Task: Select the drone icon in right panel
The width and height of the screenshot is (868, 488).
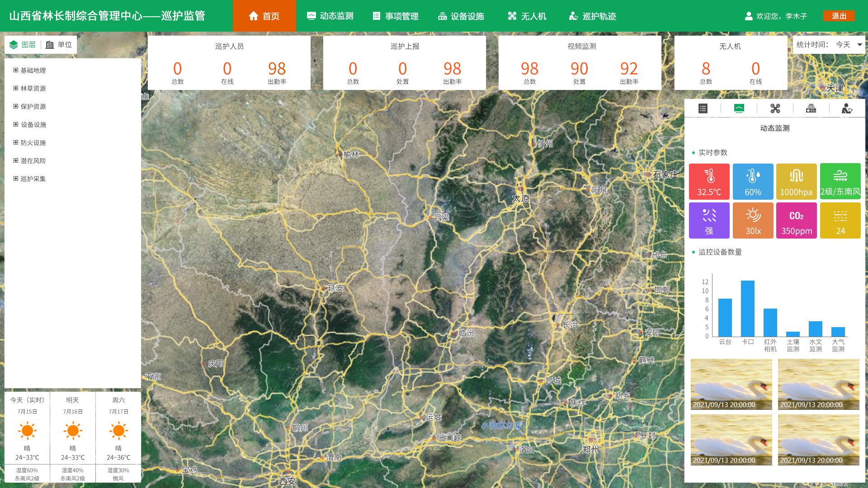Action: 775,108
